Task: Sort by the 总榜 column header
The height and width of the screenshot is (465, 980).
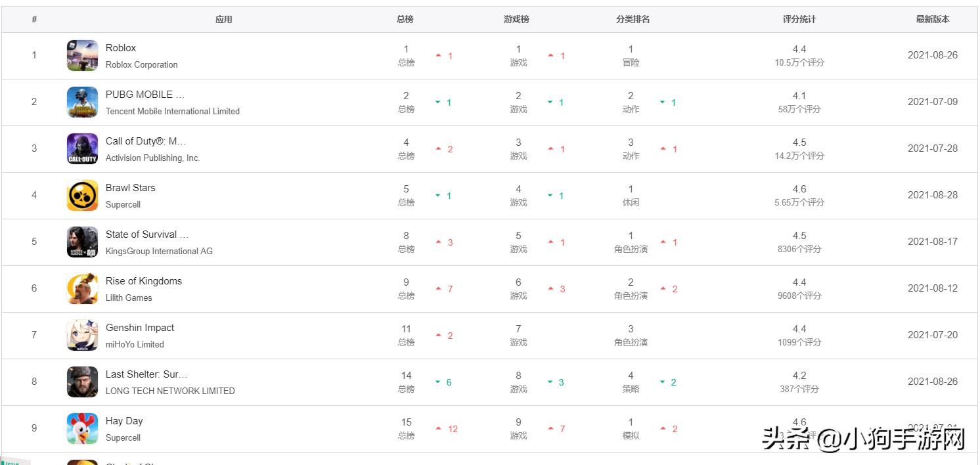Action: coord(405,20)
